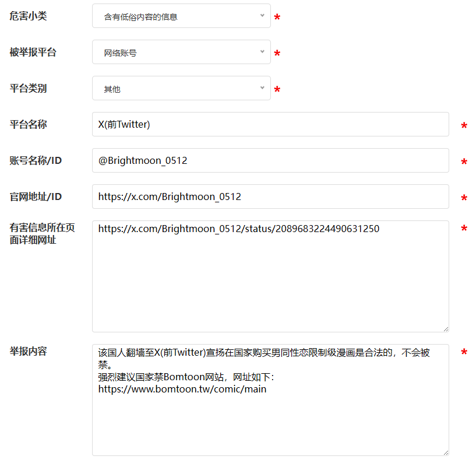Image resolution: width=476 pixels, height=463 pixels.
Task: Click the resize handle of 举报内容 text area
Action: [x=446, y=453]
